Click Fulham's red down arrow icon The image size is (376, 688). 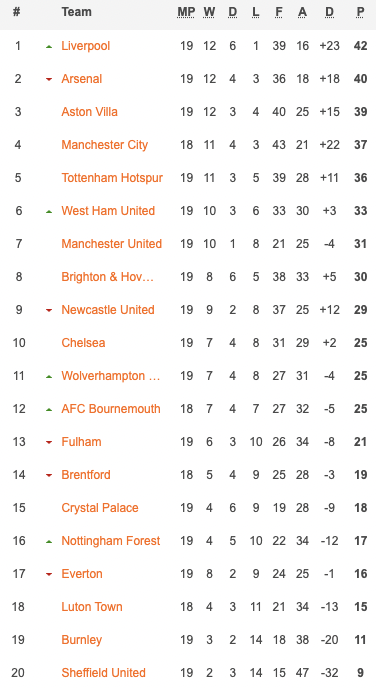(x=49, y=442)
